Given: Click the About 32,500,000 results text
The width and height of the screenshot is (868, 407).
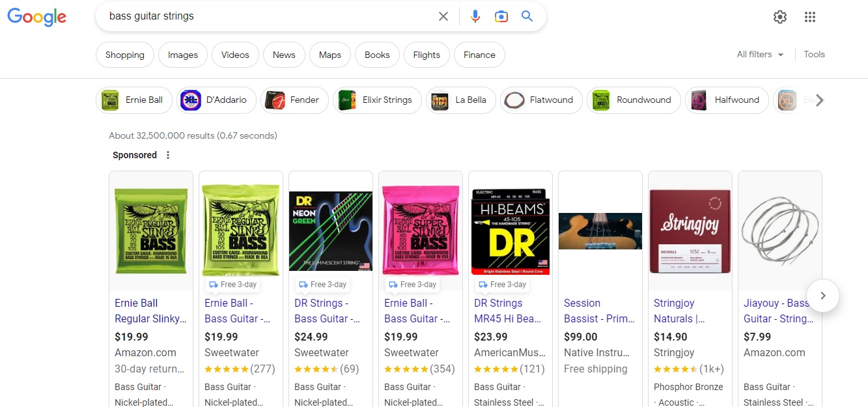Looking at the screenshot, I should pos(193,136).
